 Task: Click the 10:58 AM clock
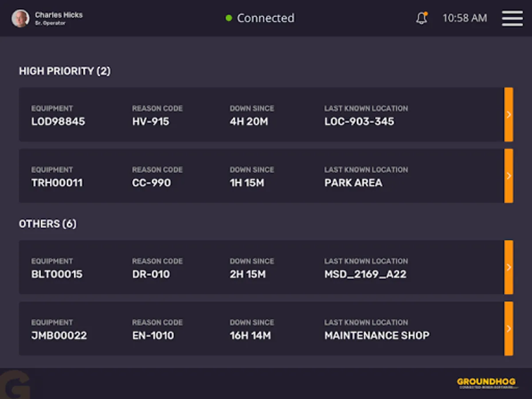tap(465, 18)
